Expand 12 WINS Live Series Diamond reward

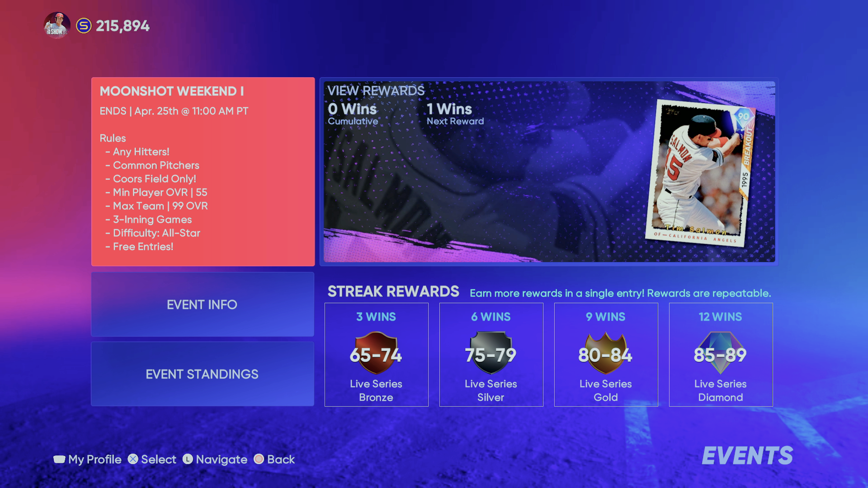pos(720,355)
